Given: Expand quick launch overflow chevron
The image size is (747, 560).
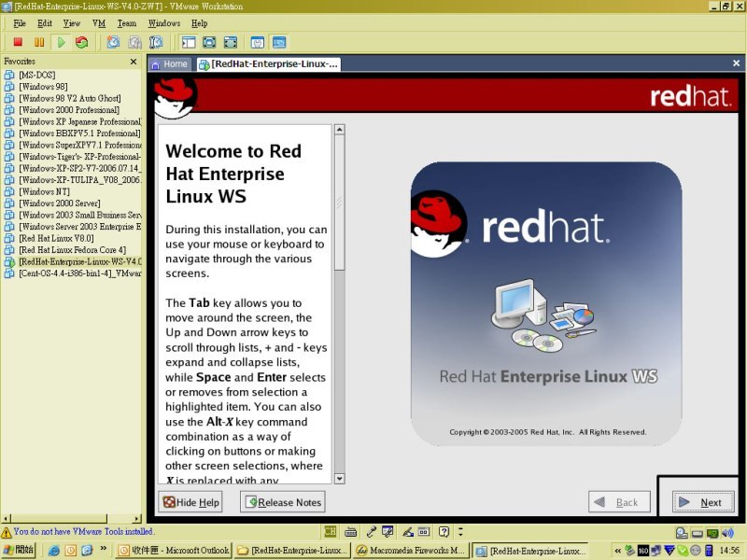Looking at the screenshot, I should point(103,549).
